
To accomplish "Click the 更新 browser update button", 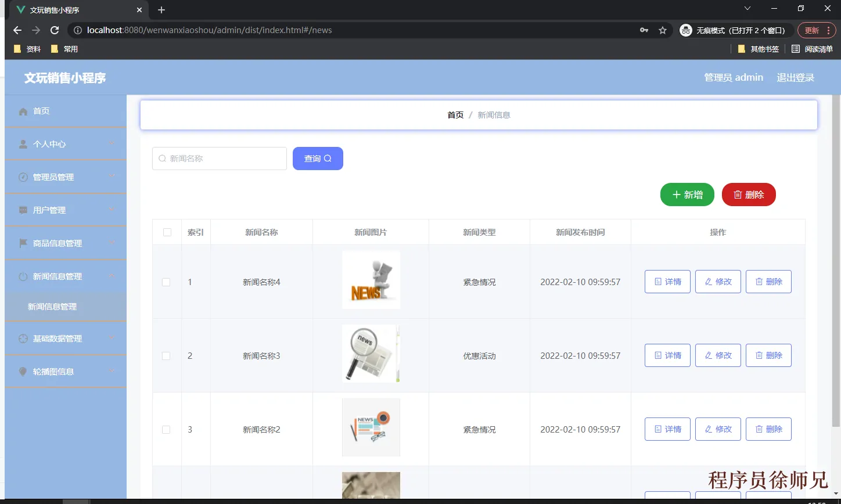I will (817, 30).
